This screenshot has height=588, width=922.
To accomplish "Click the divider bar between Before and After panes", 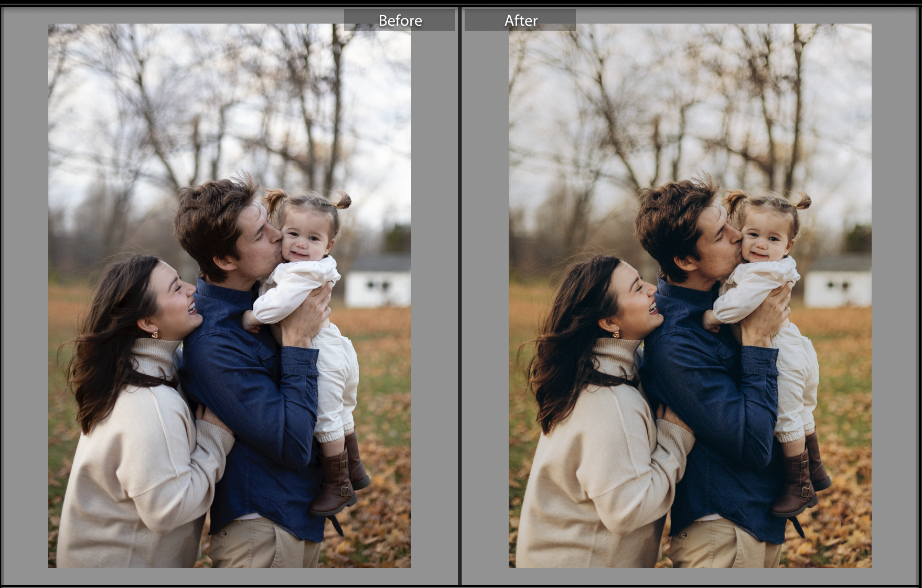I will coord(459,294).
